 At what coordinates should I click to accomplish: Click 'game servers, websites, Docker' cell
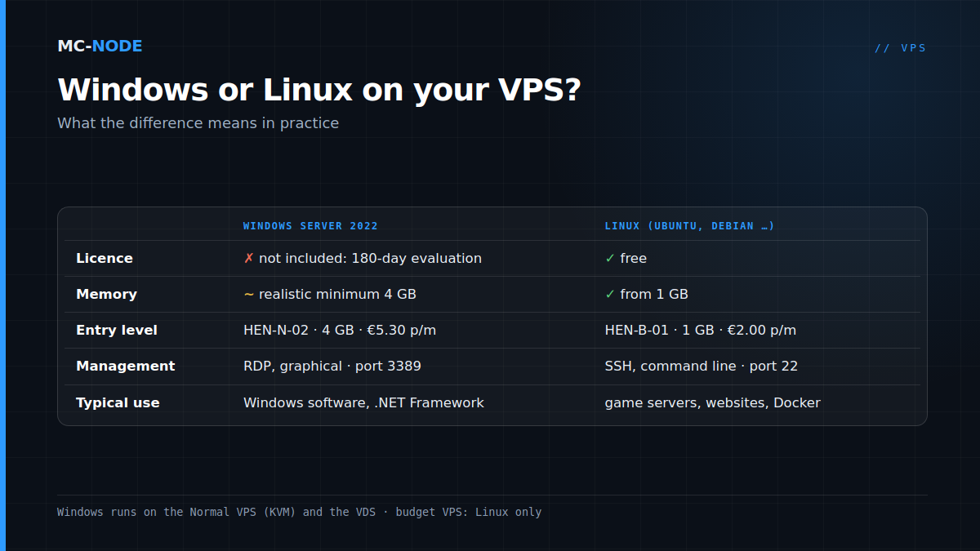point(712,402)
